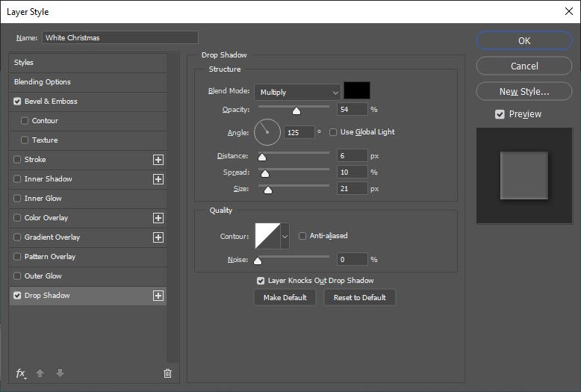Add another Inner Shadow effect with plus icon

158,179
